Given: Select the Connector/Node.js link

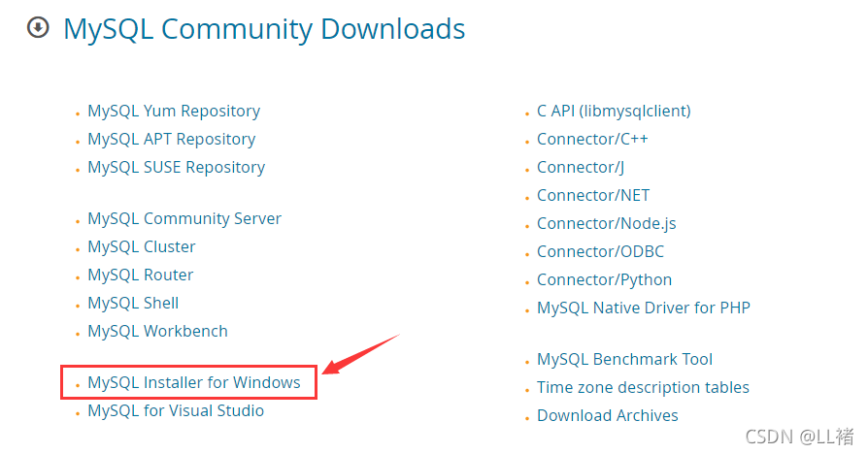Looking at the screenshot, I should (606, 224).
